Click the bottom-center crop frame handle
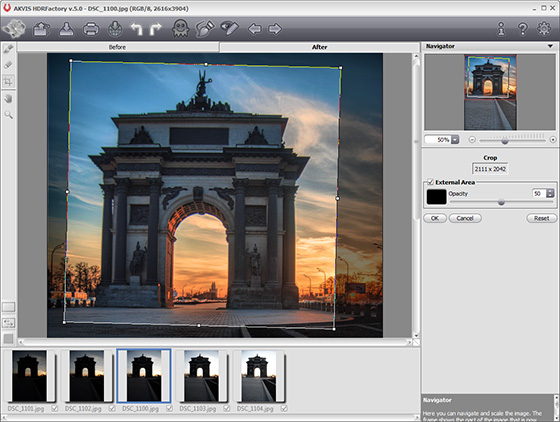 [x=199, y=325]
